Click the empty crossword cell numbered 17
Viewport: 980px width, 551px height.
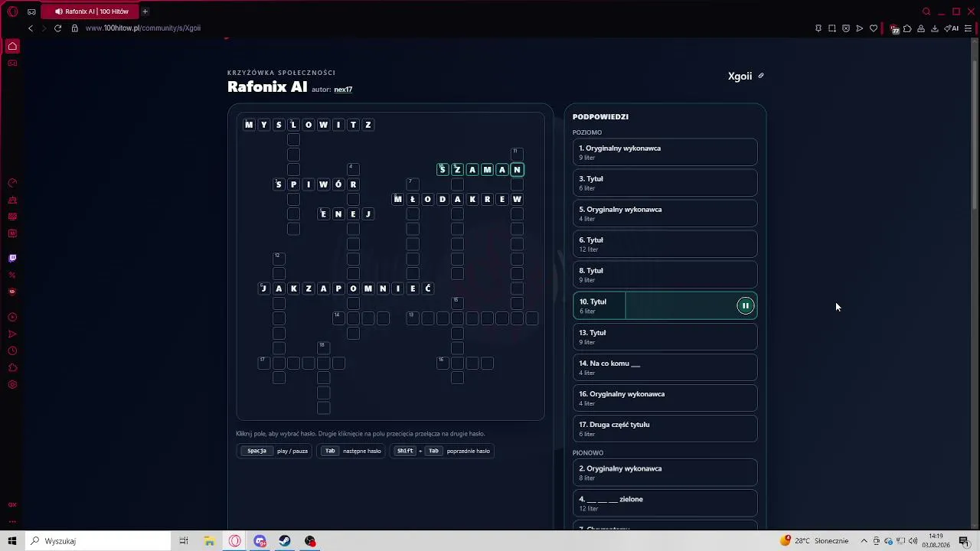264,363
